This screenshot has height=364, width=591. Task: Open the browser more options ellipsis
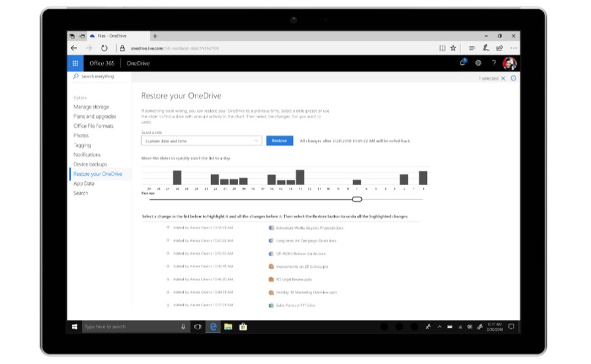[514, 48]
